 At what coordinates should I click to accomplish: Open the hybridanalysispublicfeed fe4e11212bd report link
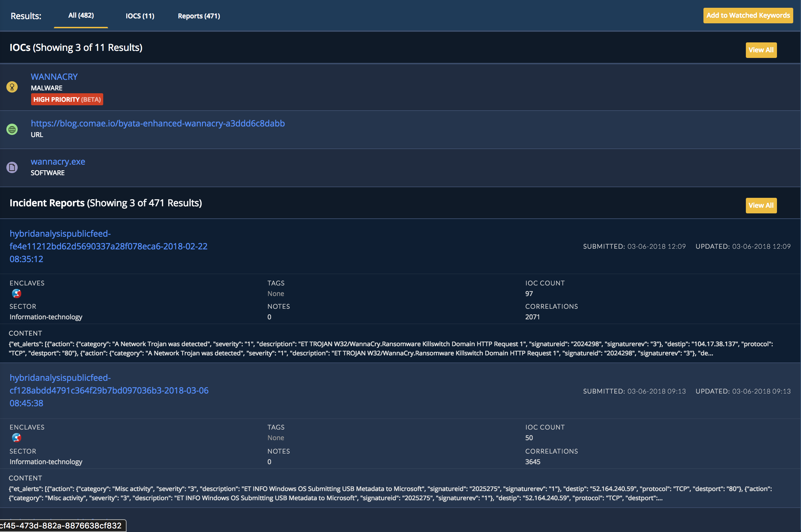(108, 246)
